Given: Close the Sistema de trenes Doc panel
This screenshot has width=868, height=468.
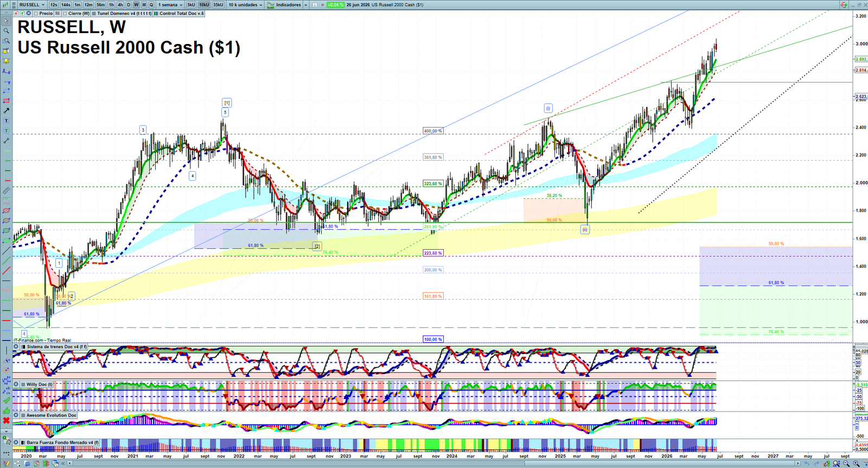Looking at the screenshot, I should point(16,346).
